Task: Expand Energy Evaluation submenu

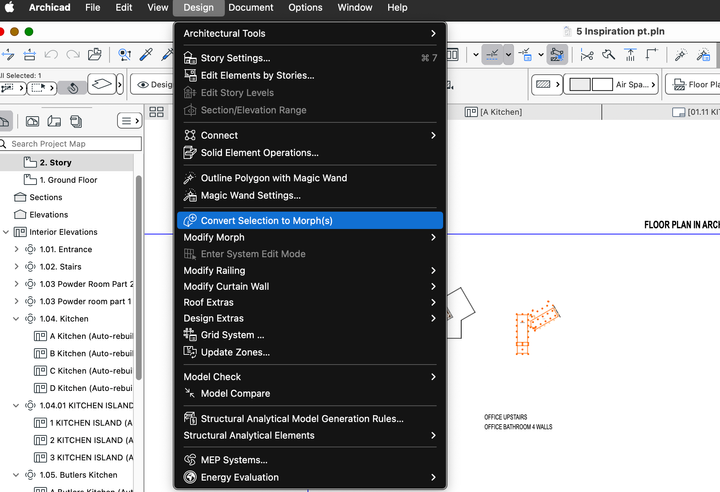Action: [310, 477]
